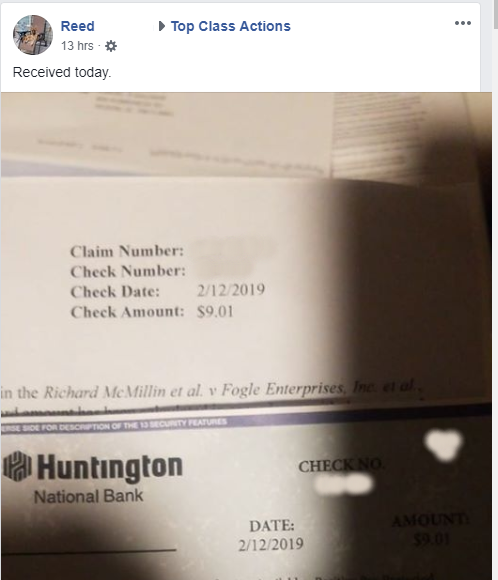Click the National Bank text under Huntington
Image resolution: width=498 pixels, height=580 pixels.
88,496
